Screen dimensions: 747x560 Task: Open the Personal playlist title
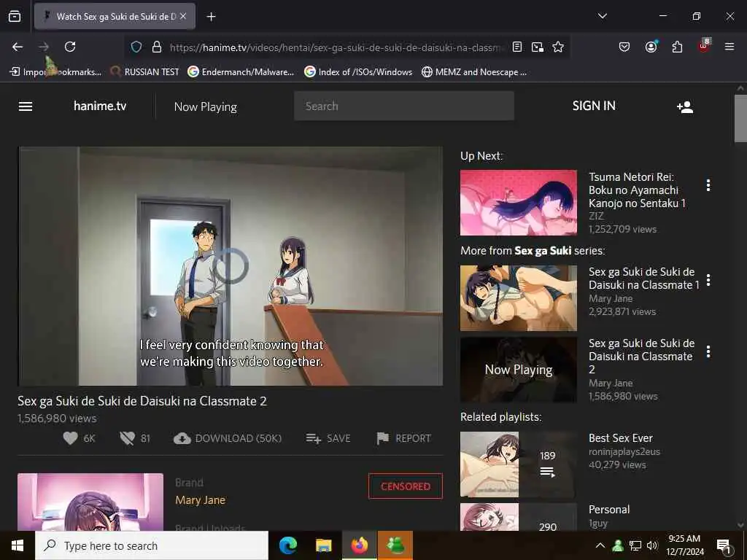pyautogui.click(x=609, y=510)
